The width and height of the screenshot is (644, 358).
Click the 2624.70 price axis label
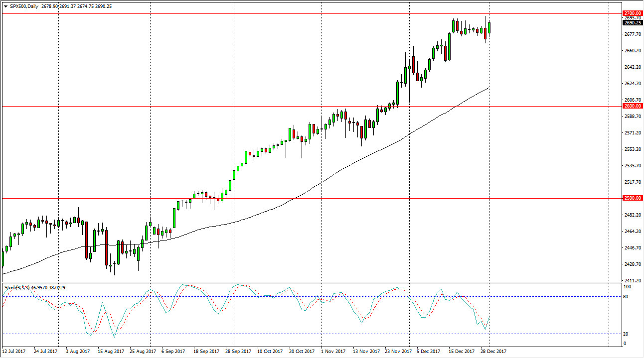point(632,84)
